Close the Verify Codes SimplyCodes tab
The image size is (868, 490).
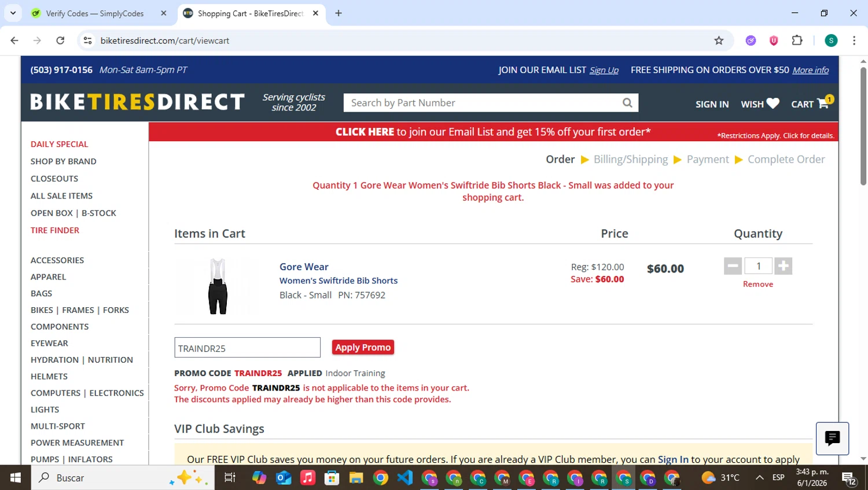point(164,13)
